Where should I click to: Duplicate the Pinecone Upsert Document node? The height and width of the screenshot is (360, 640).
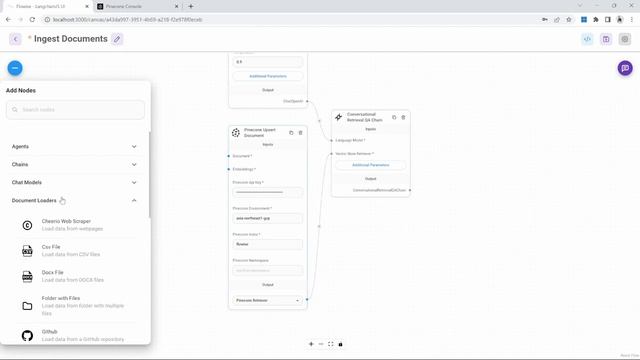coord(291,133)
